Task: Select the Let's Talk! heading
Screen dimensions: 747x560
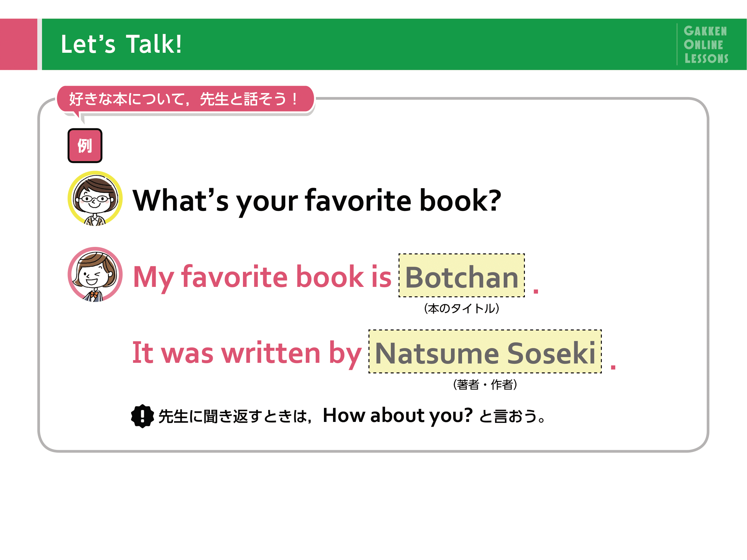Action: [121, 44]
